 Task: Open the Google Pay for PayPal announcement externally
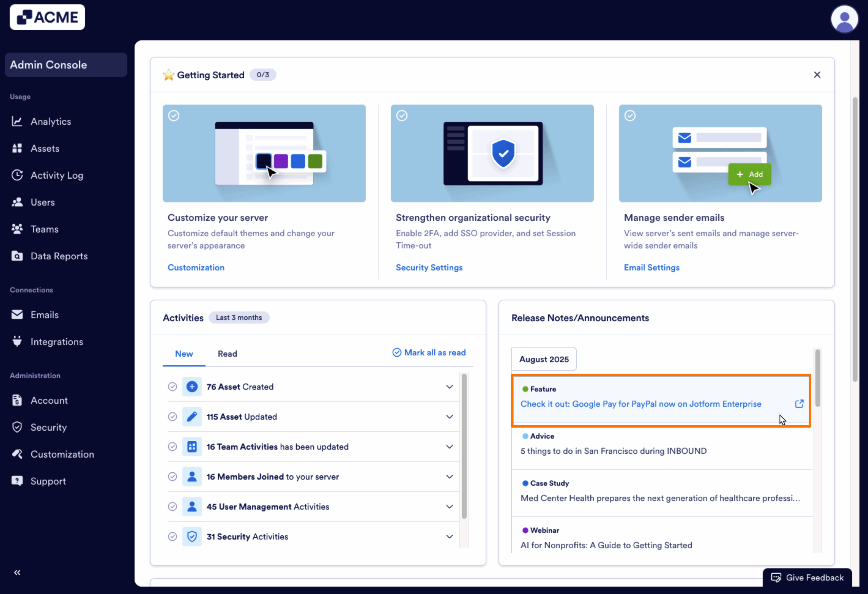tap(799, 403)
